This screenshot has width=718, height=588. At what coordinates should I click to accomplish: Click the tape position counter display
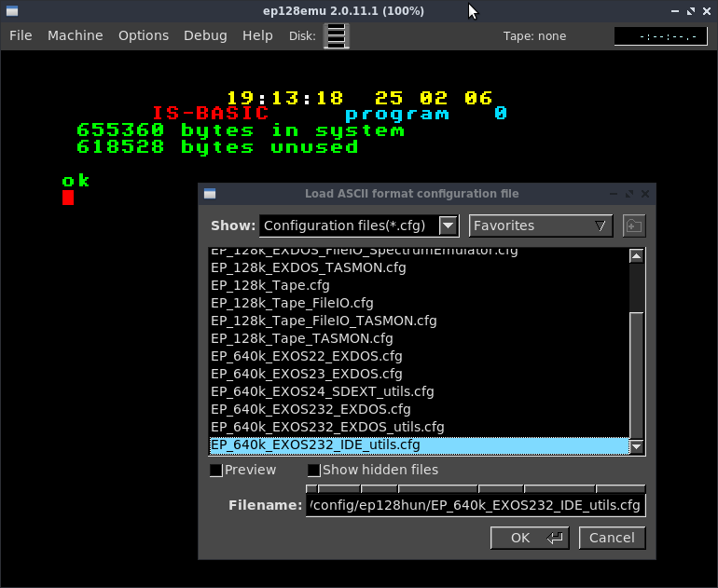pyautogui.click(x=660, y=36)
